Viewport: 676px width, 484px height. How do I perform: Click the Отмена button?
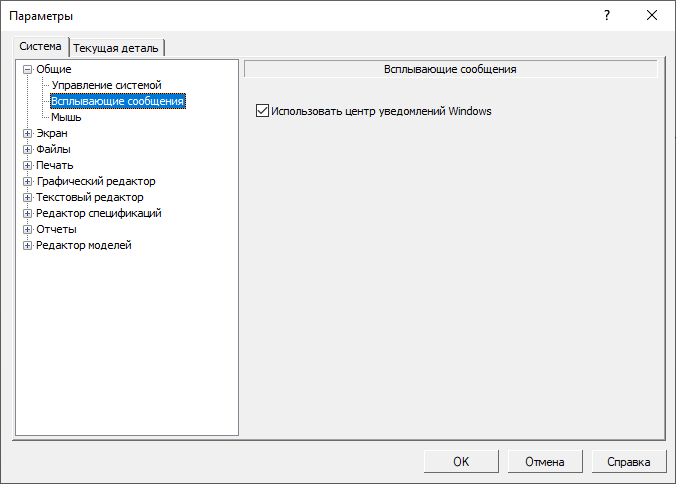tap(545, 462)
